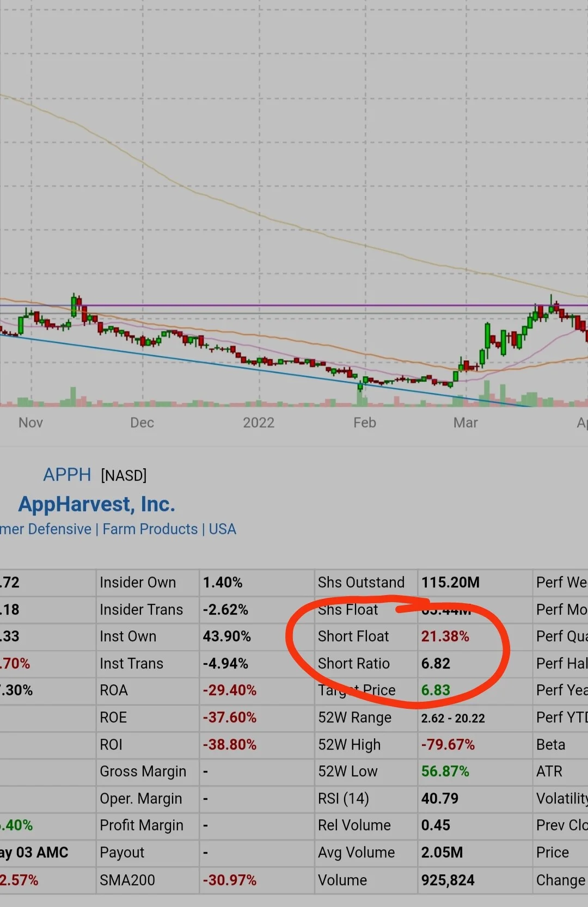This screenshot has height=907, width=588.
Task: Click the 21.38% short float value
Action: [445, 636]
